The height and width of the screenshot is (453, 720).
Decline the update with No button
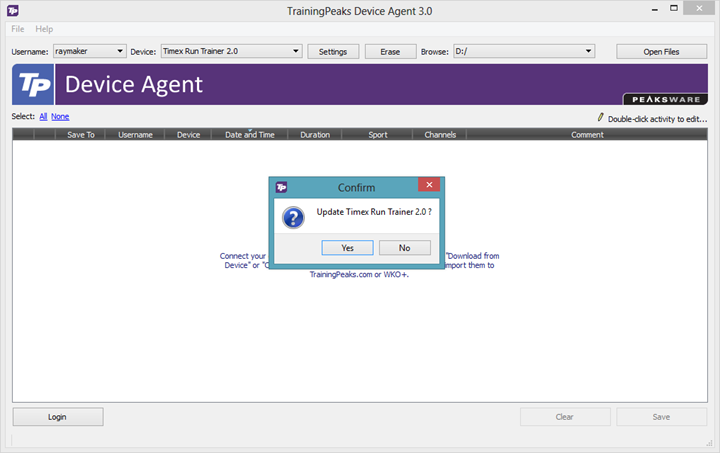(405, 248)
